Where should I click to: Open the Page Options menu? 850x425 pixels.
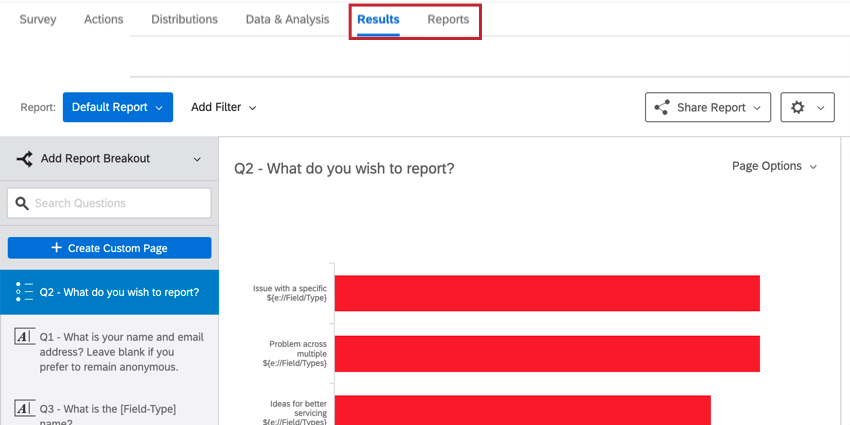[774, 166]
